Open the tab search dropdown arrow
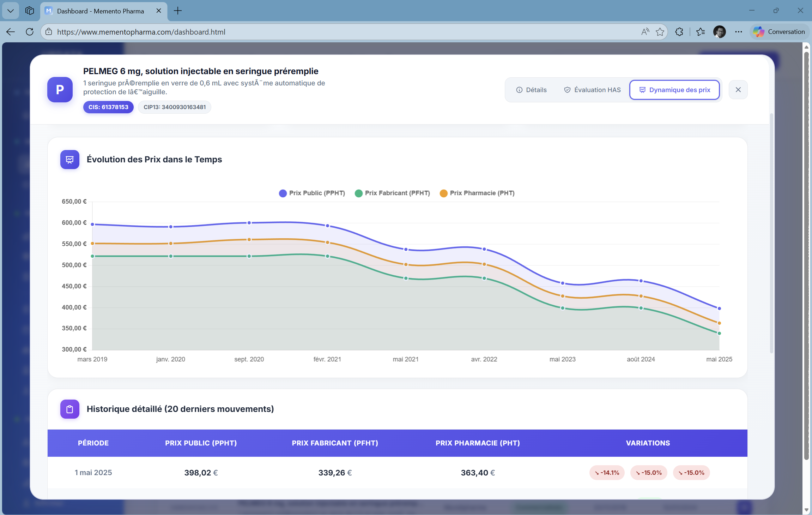 (x=10, y=11)
